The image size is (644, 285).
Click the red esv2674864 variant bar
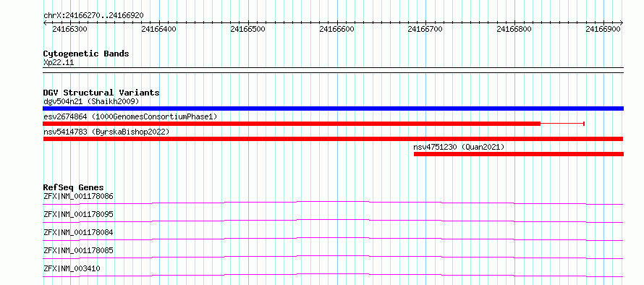[292, 124]
